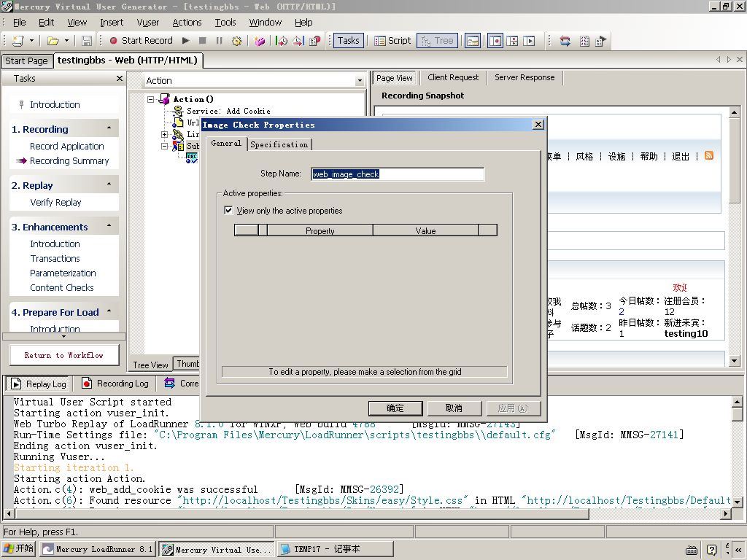Select the Server Response tab

point(525,77)
